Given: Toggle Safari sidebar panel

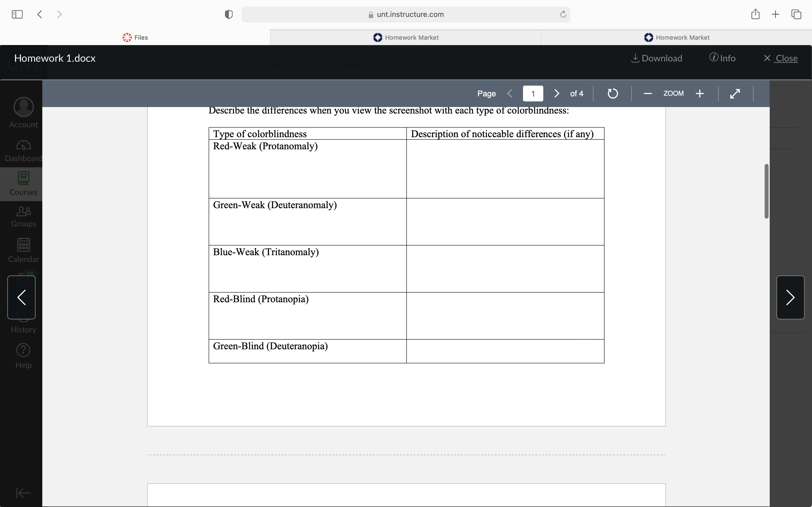Looking at the screenshot, I should point(17,14).
